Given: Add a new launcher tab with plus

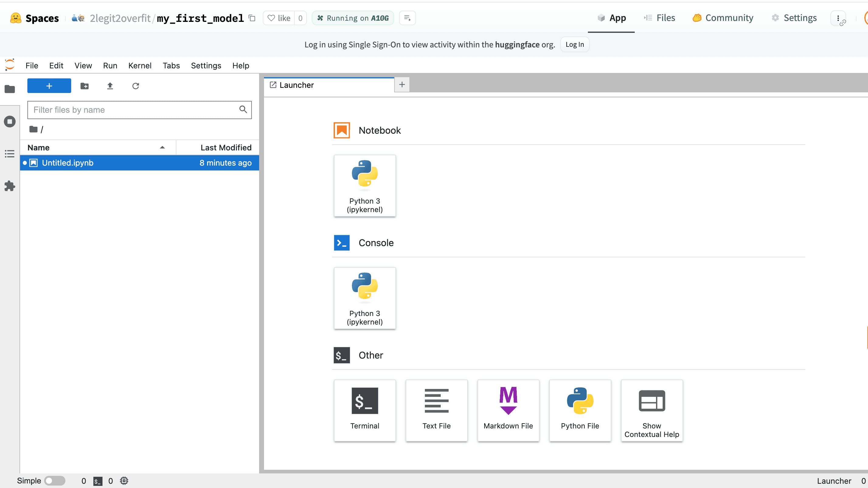Looking at the screenshot, I should tap(402, 84).
